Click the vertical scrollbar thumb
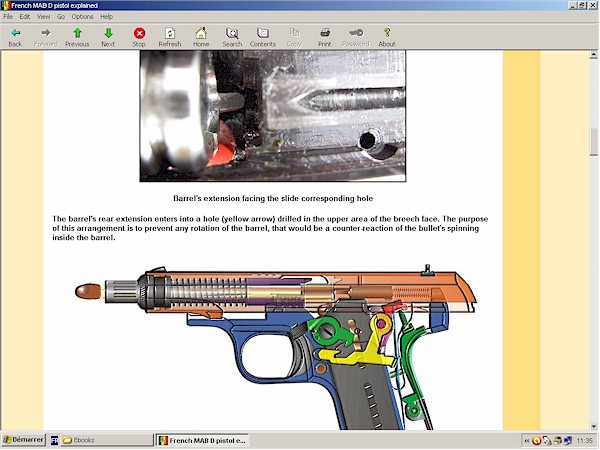This screenshot has height=450, width=600. (593, 142)
